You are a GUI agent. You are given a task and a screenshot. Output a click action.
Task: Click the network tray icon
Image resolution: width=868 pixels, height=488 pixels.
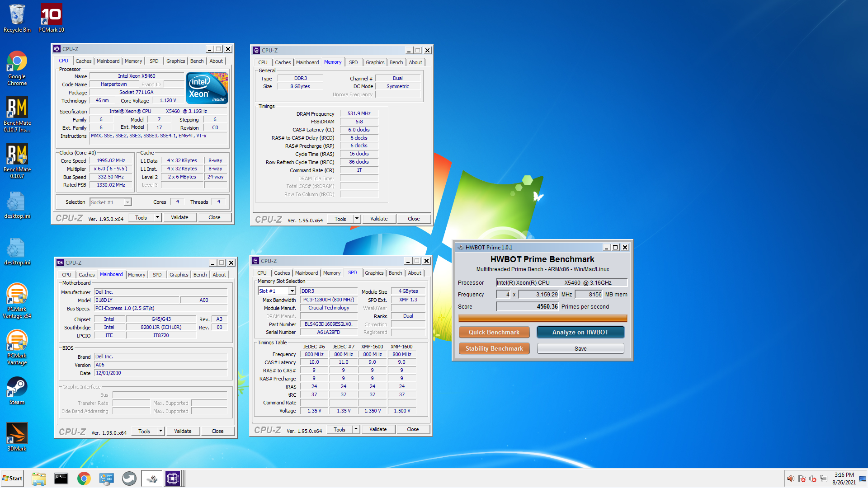point(824,479)
